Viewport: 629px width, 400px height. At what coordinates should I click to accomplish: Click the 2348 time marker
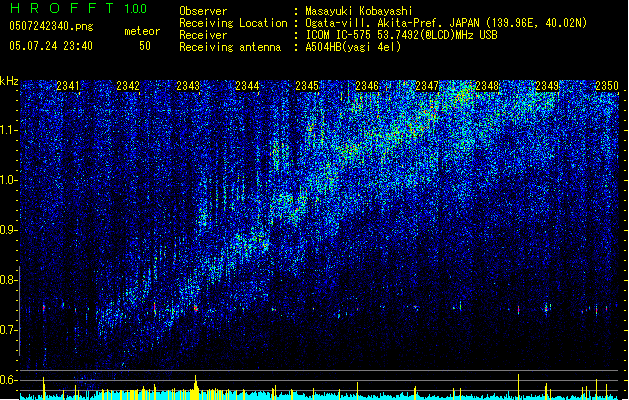pyautogui.click(x=487, y=85)
